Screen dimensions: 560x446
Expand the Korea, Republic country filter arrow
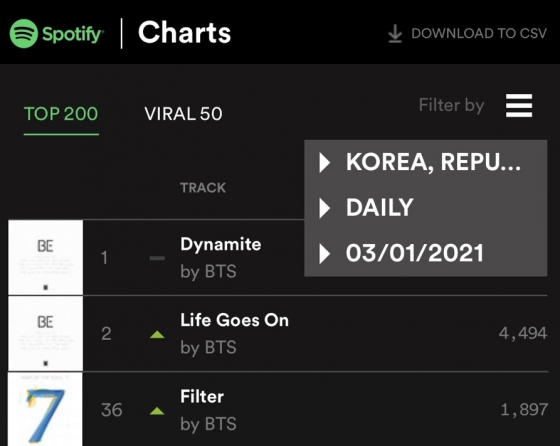324,162
